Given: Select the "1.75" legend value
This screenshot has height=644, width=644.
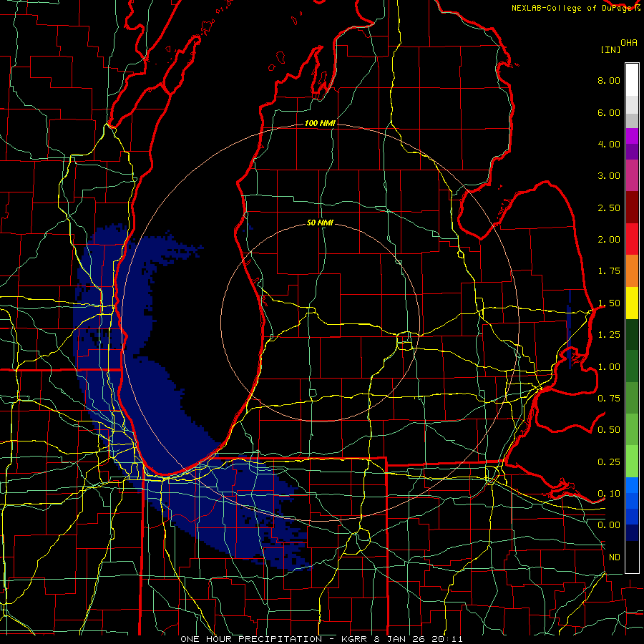Looking at the screenshot, I should [x=609, y=271].
